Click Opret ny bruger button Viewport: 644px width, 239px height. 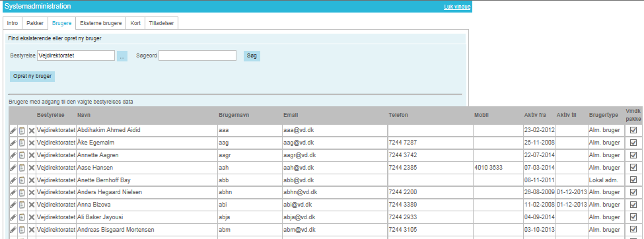point(32,77)
